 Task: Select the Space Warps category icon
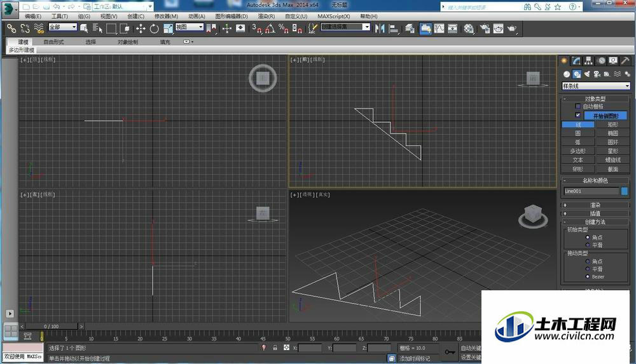pos(618,74)
